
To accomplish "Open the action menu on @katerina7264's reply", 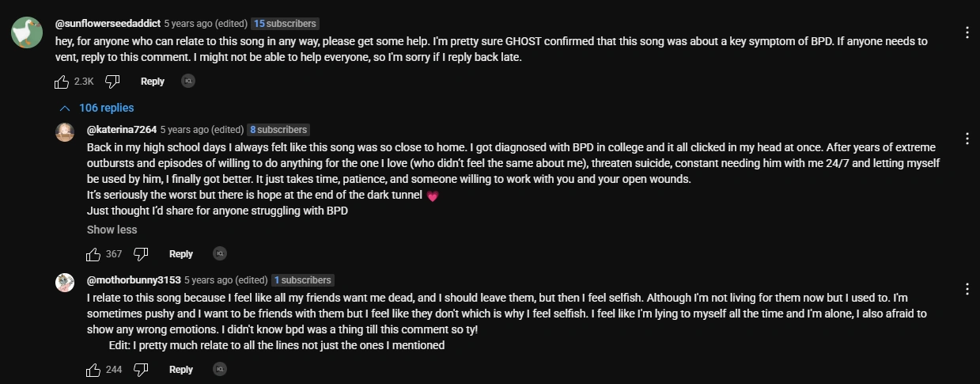I will [x=967, y=139].
